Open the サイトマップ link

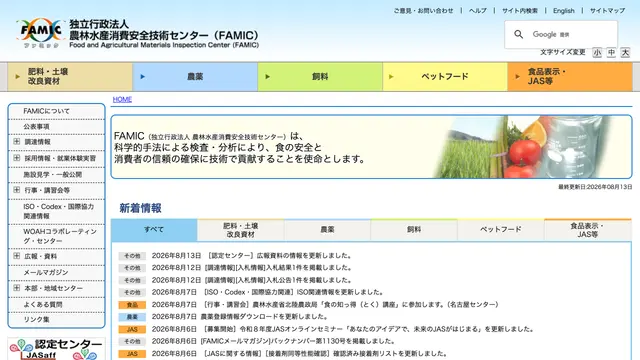pyautogui.click(x=607, y=11)
